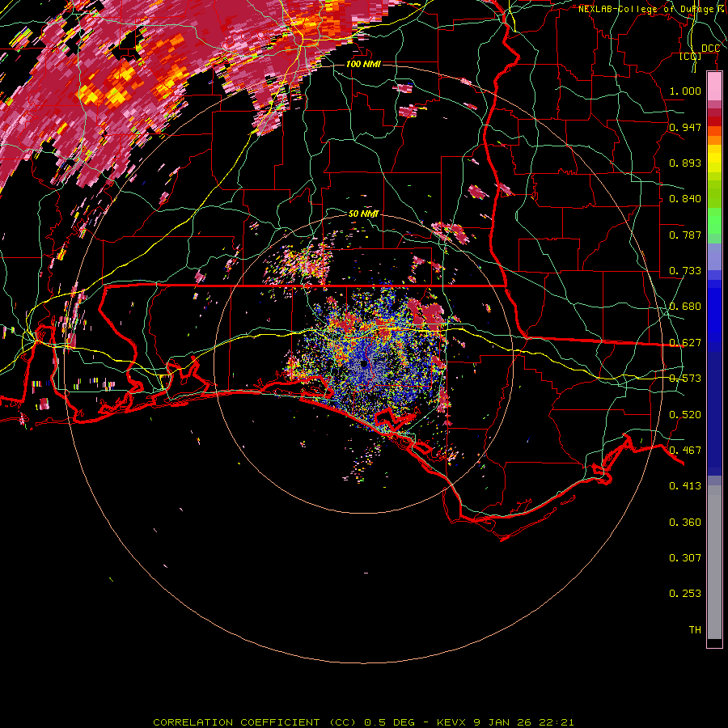Click the 0.467 scale value
Viewport: 728px width, 728px height.
click(685, 451)
